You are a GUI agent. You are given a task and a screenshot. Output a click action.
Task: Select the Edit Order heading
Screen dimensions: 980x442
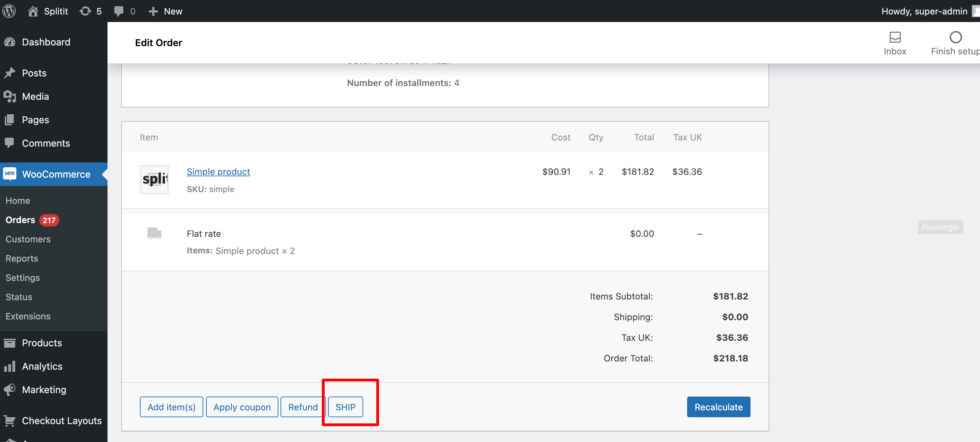pos(159,43)
